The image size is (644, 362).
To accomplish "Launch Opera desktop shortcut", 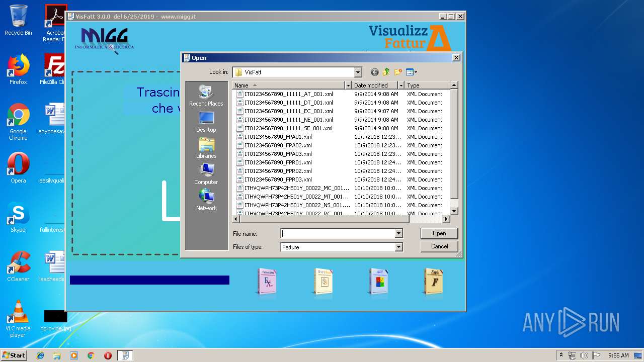I will point(18,168).
